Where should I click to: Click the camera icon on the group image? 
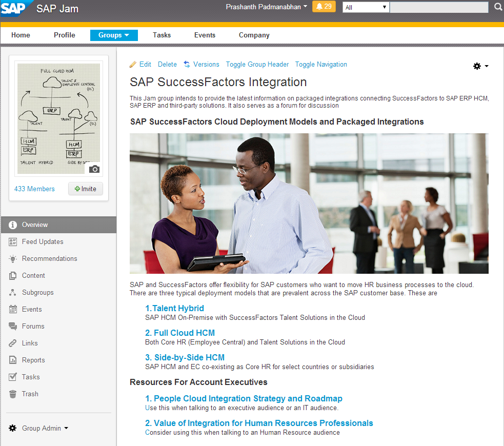point(94,169)
